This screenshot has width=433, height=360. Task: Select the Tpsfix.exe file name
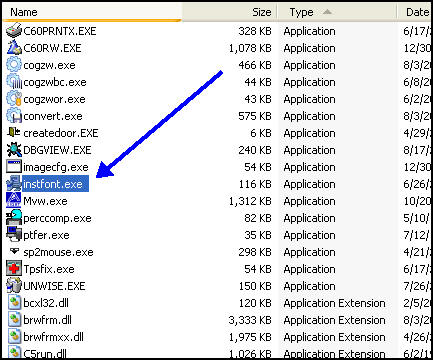[49, 269]
